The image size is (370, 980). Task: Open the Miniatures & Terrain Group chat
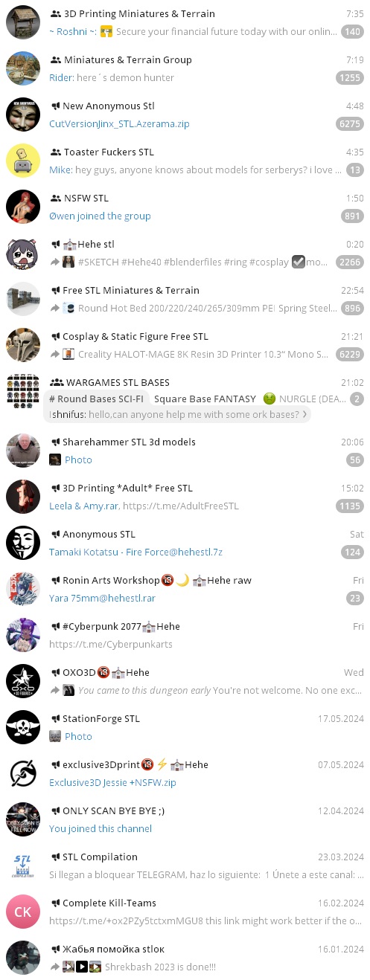pos(185,68)
